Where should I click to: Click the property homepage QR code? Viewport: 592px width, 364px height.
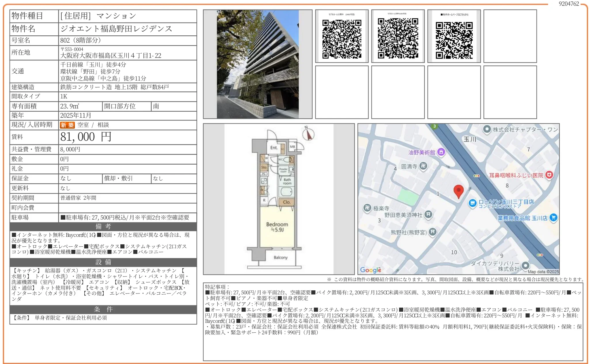tap(454, 40)
